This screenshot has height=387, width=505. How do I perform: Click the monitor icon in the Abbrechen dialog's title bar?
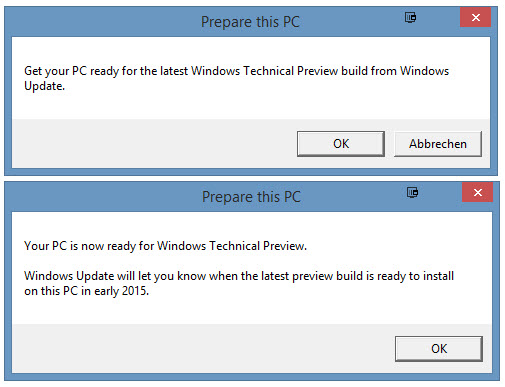(x=410, y=17)
